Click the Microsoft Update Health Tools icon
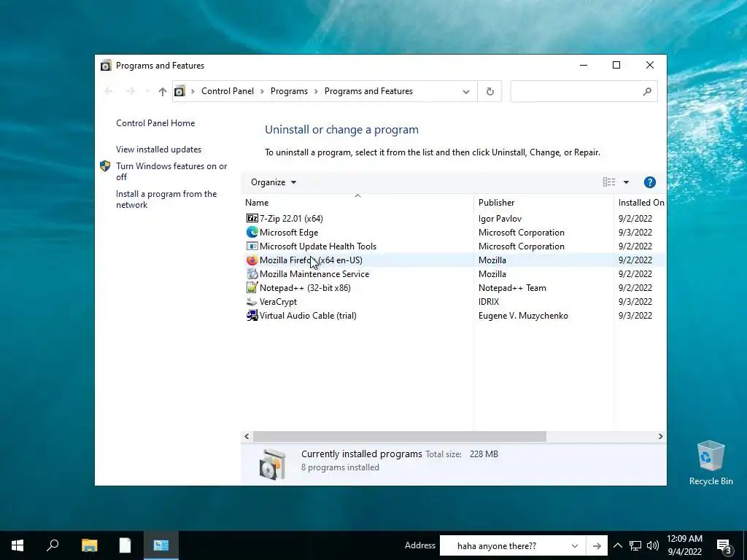Screen dimensions: 747x560 click(252, 246)
